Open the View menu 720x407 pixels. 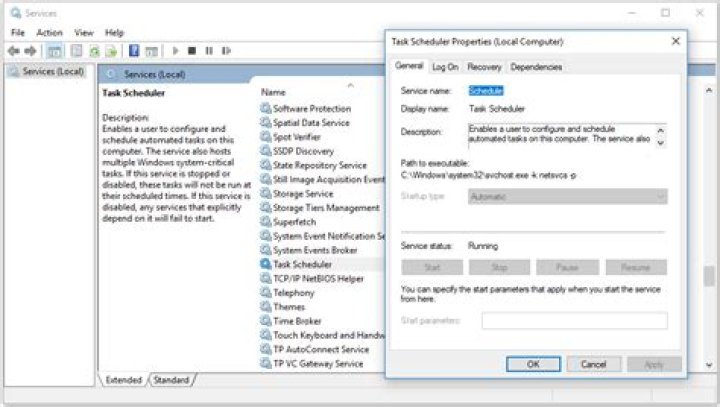point(84,33)
